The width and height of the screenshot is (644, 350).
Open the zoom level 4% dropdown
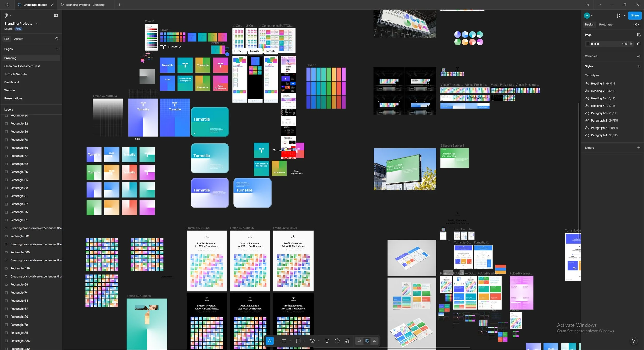pos(636,25)
